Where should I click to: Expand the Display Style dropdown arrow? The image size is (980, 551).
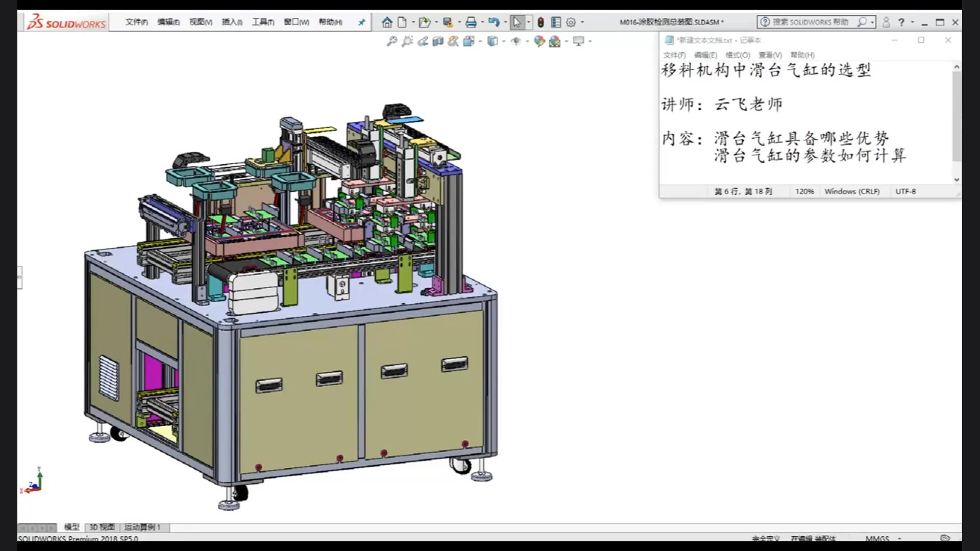[504, 41]
